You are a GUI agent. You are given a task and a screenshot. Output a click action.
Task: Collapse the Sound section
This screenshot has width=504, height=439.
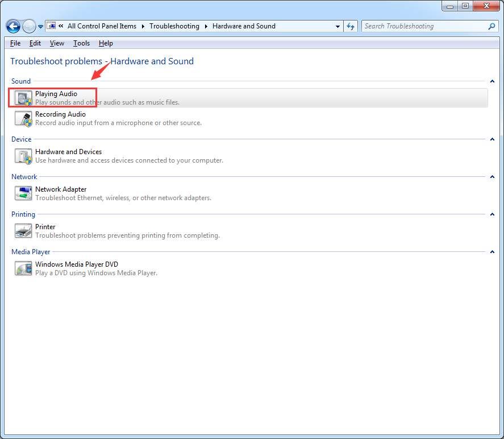pos(492,81)
